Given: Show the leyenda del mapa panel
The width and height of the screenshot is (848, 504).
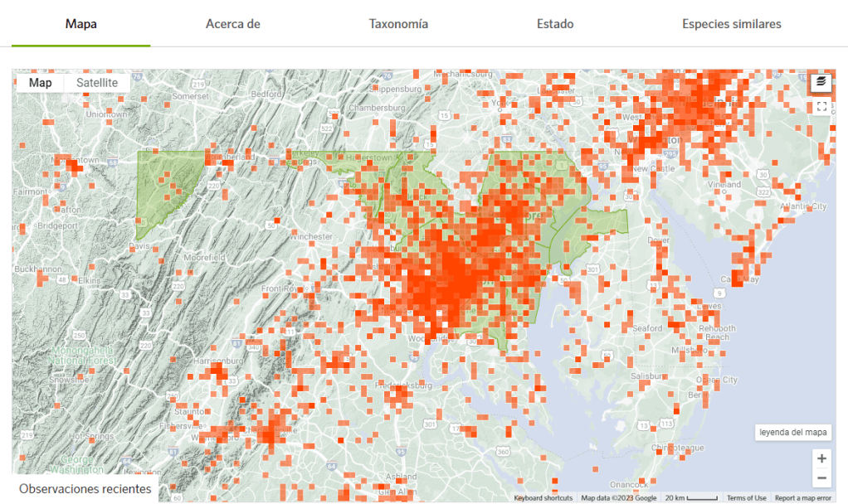Looking at the screenshot, I should click(x=793, y=433).
